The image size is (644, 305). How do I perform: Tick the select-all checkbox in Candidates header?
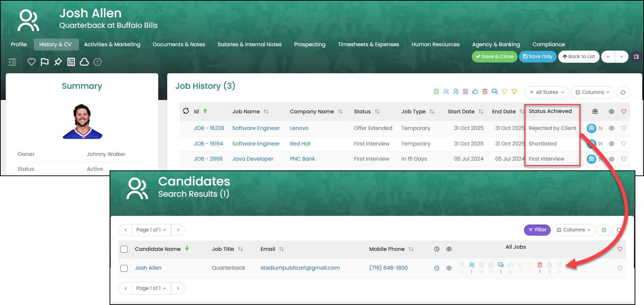point(124,249)
